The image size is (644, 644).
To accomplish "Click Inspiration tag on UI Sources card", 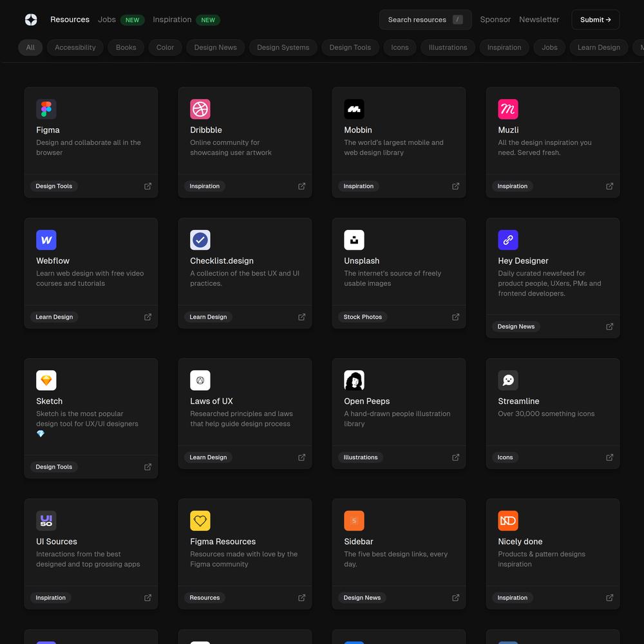I will click(50, 598).
